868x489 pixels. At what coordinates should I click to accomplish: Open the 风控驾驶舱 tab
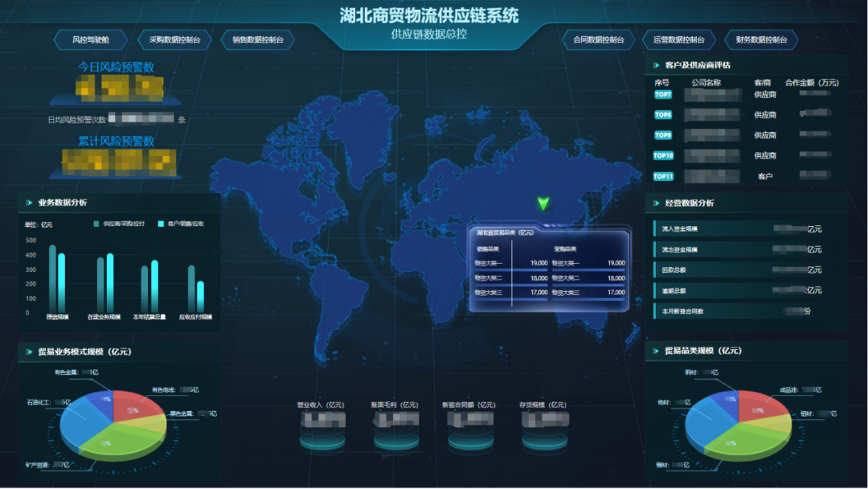pyautogui.click(x=91, y=39)
